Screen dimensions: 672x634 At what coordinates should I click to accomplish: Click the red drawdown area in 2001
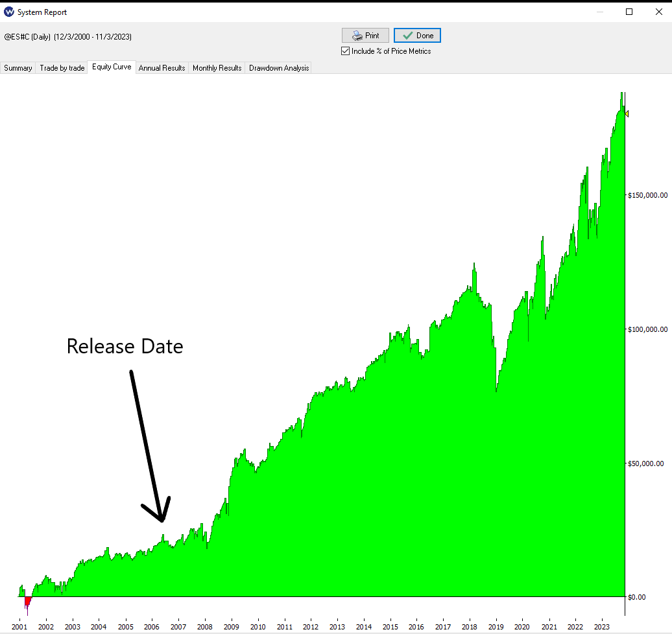[28, 602]
